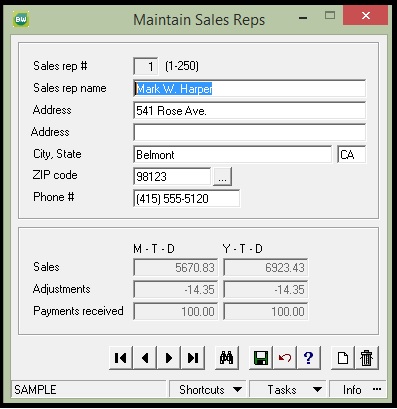This screenshot has width=397, height=409.
Task: Click the City field containing Belmont
Action: pos(232,154)
